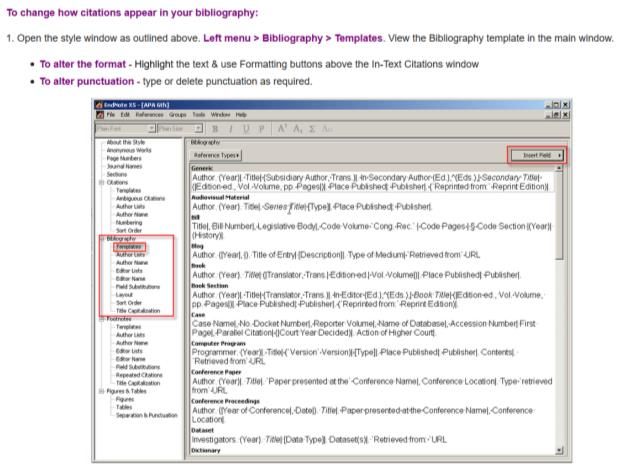Select Figures under Figures & Tables
Screen dimensions: 628x473
click(x=125, y=399)
